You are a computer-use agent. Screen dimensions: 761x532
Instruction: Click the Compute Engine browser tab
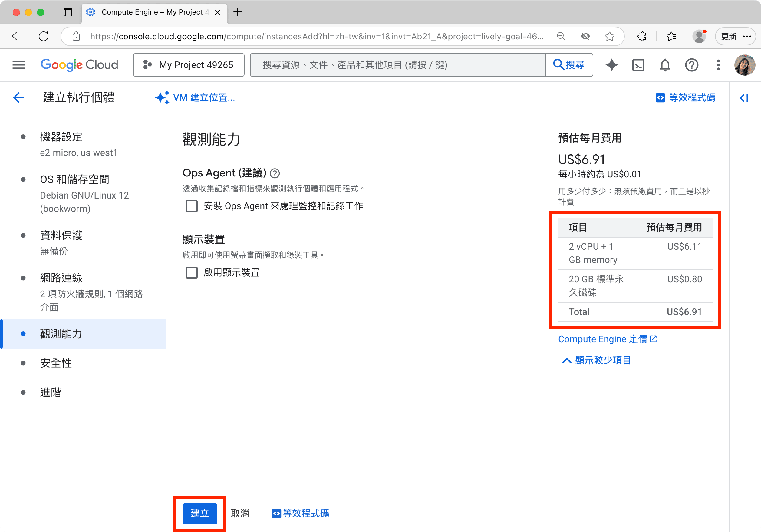click(x=154, y=12)
